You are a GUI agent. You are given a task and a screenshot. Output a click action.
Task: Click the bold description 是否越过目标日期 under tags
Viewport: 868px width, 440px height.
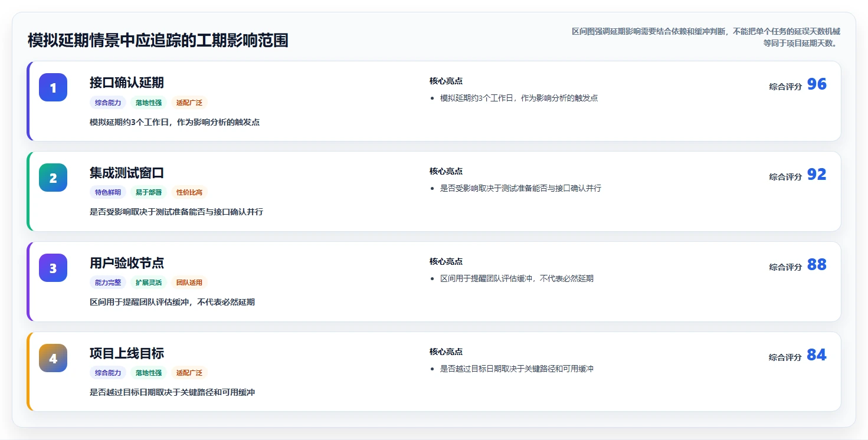[172, 392]
